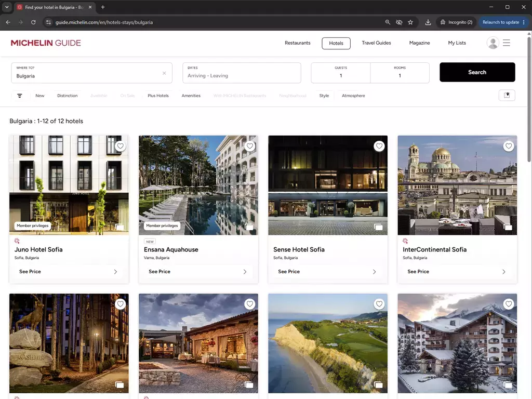Screen dimensions: 532x399
Task: Open the all filters icon
Action: pos(20,96)
